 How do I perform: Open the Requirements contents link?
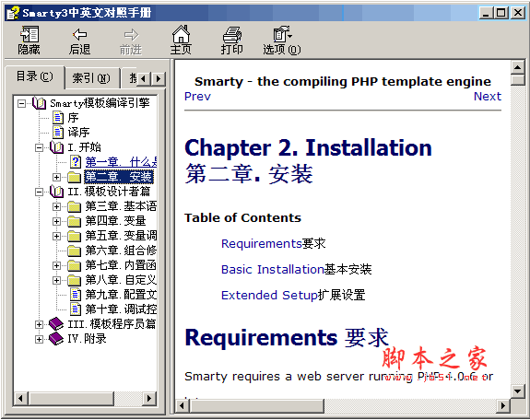(261, 244)
